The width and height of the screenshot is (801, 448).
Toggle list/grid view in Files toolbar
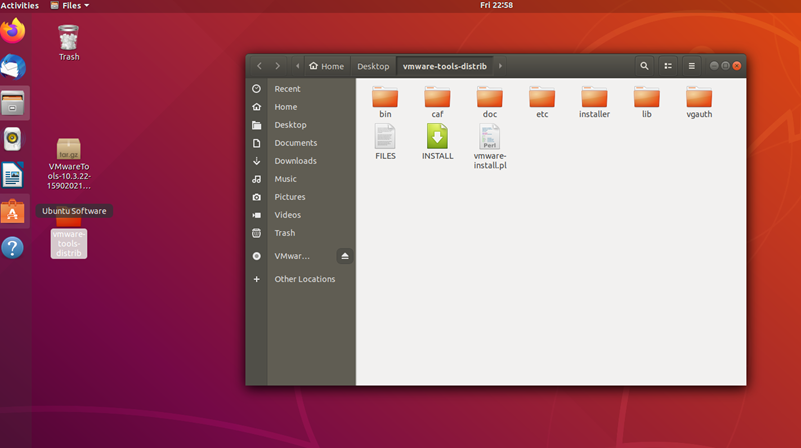click(x=668, y=66)
